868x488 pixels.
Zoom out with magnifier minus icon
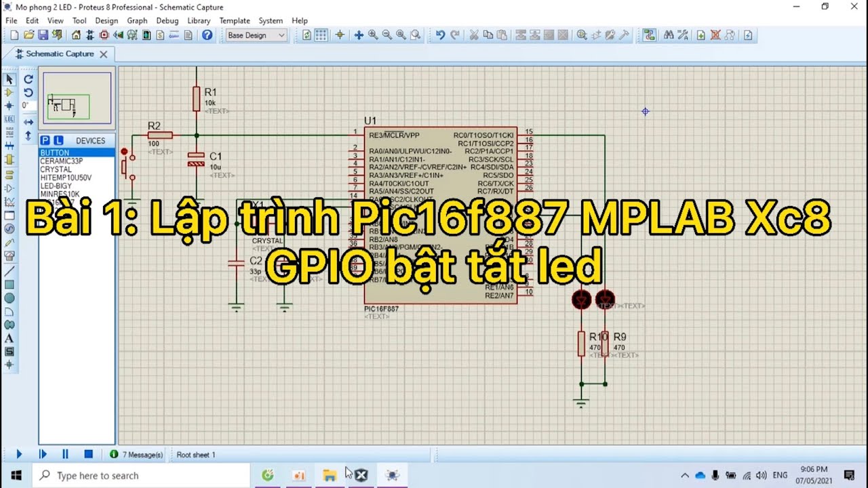pos(387,35)
